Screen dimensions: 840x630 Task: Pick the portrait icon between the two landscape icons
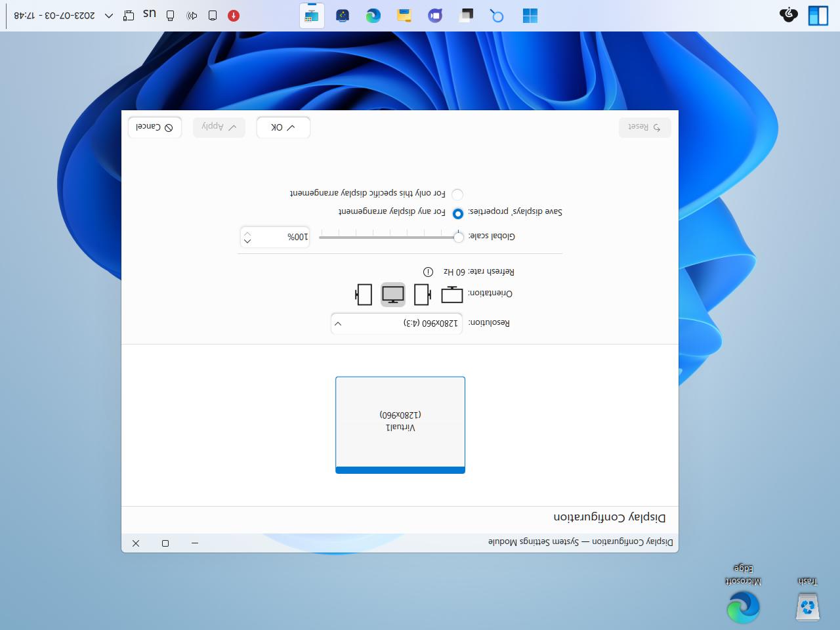pos(423,295)
